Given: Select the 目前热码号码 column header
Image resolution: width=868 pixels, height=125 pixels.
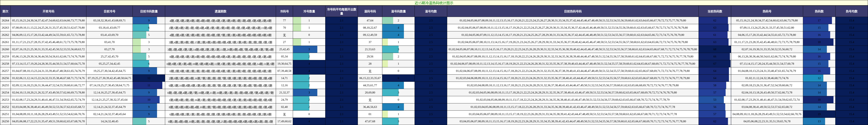Looking at the screenshot, I should click(x=572, y=11).
